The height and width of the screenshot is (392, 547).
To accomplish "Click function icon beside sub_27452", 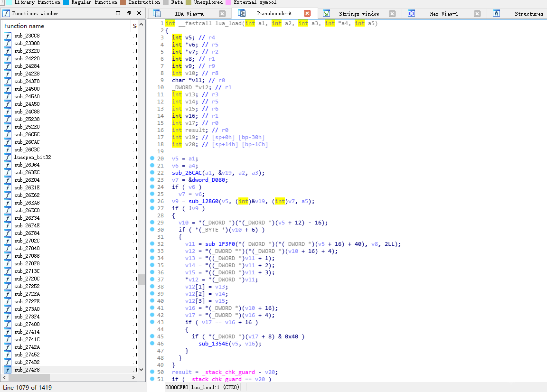I will (x=8, y=355).
